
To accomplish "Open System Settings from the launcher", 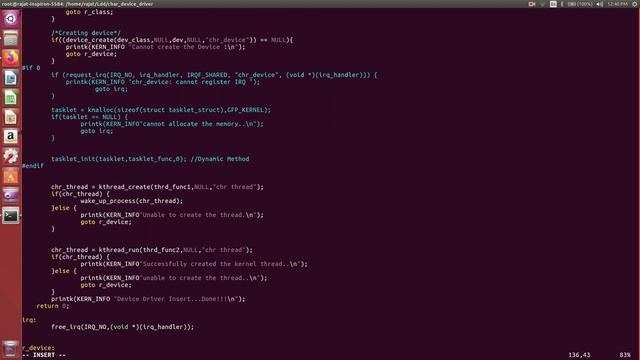I will pos(11,156).
